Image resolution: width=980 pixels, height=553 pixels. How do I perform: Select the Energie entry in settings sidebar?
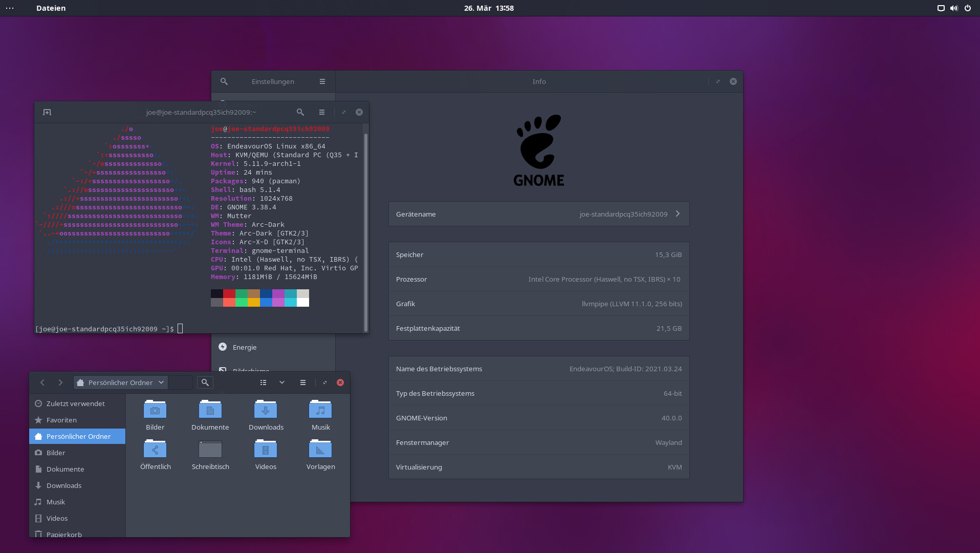(x=273, y=347)
